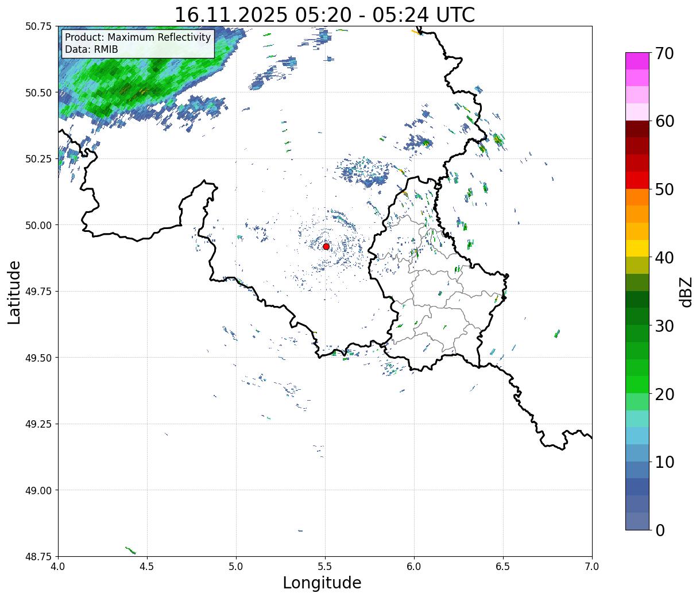This screenshot has width=700, height=597.
Task: Click longitude tick label 4.0
Action: (58, 566)
